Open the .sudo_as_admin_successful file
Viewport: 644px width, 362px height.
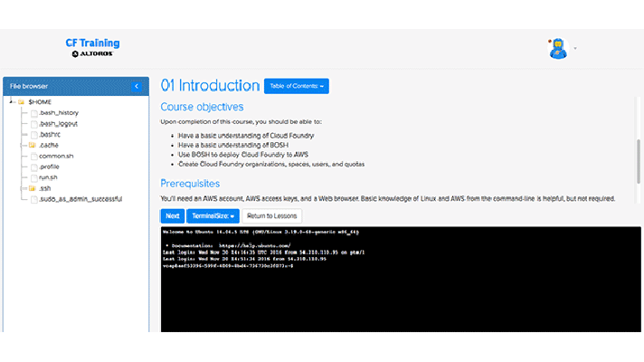tap(80, 199)
